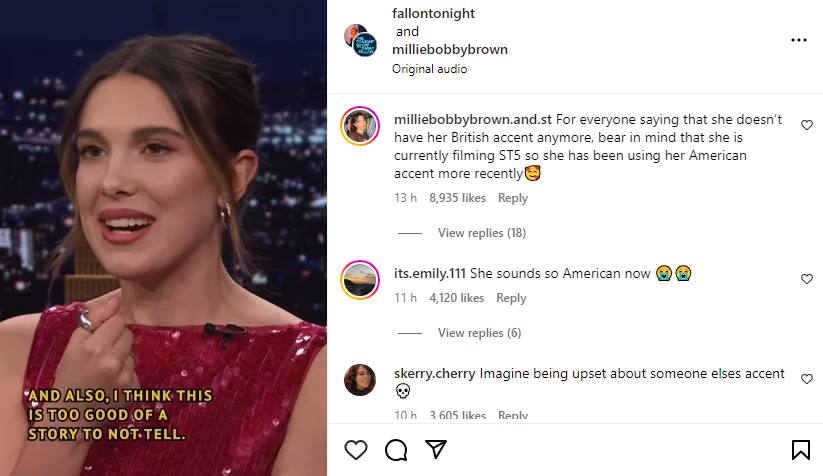
Task: Click the video to pause playback
Action: pos(163,238)
